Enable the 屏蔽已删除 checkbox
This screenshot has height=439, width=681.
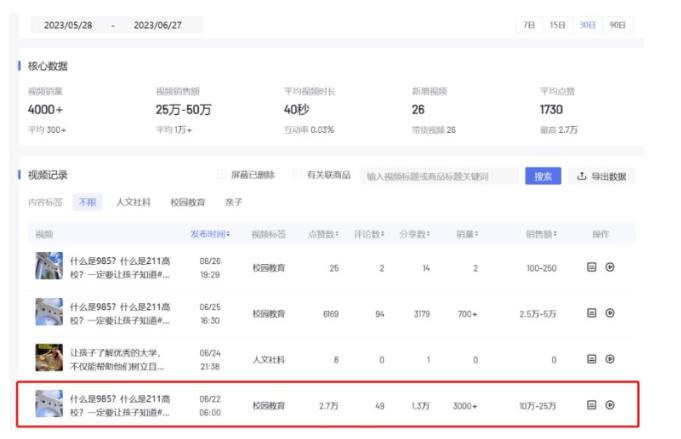[221, 176]
